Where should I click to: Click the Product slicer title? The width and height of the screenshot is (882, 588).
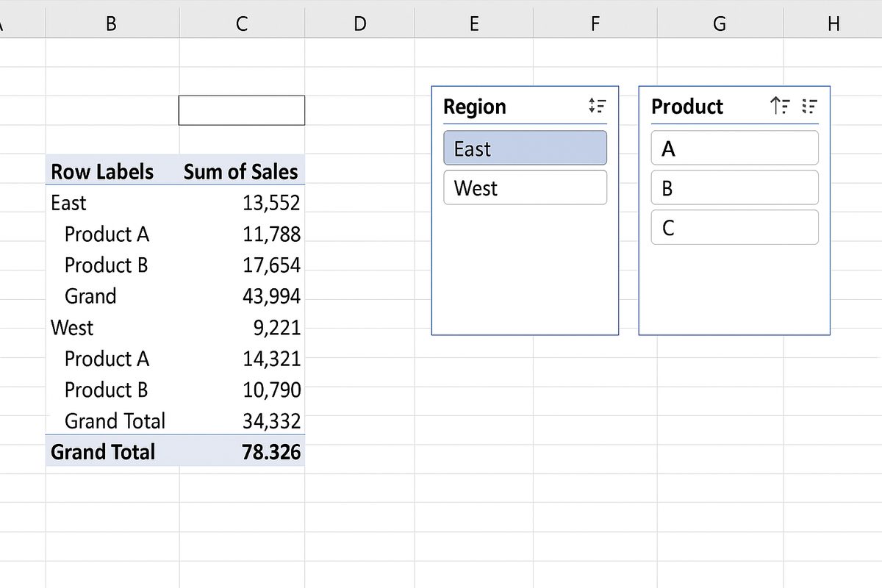click(687, 107)
